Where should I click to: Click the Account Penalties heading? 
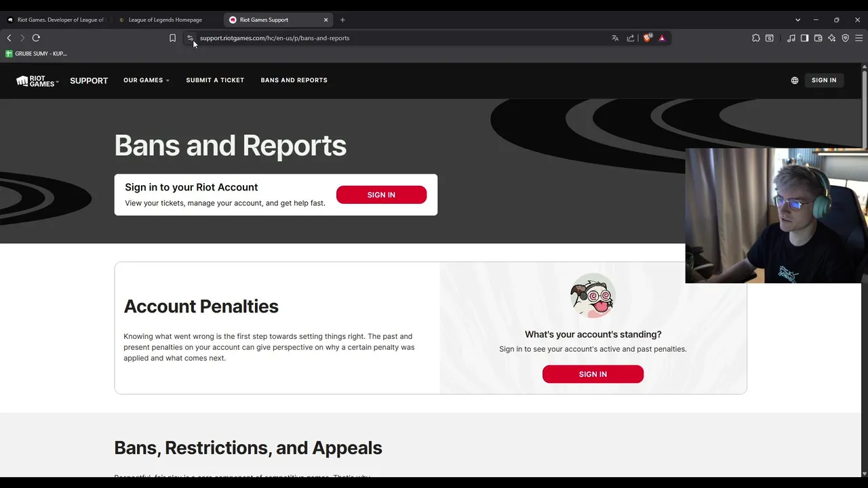pos(201,306)
